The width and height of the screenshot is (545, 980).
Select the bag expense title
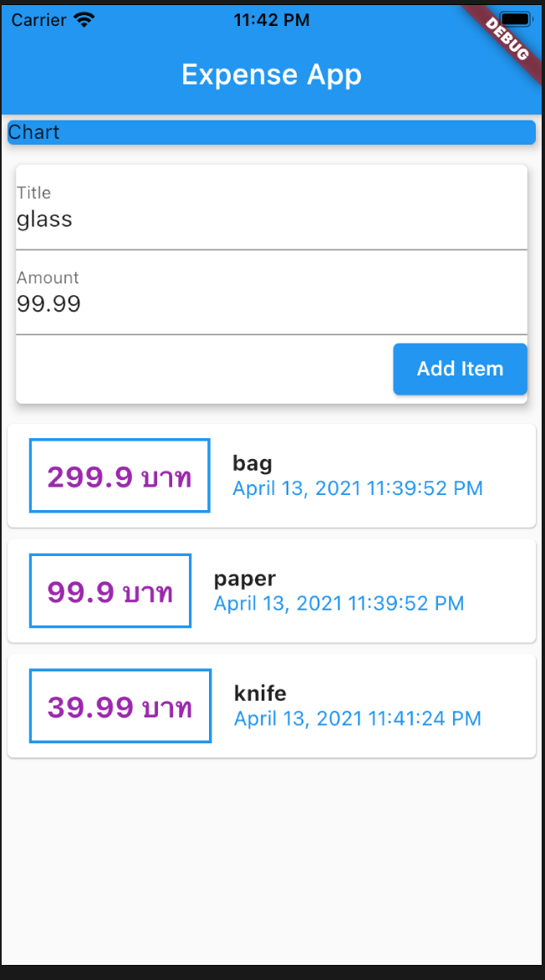point(252,462)
